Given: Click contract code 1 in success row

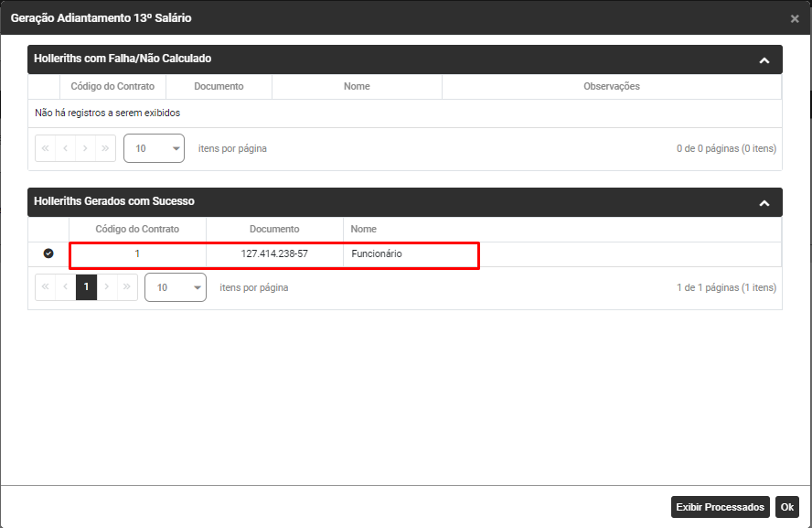Looking at the screenshot, I should click(x=137, y=253).
